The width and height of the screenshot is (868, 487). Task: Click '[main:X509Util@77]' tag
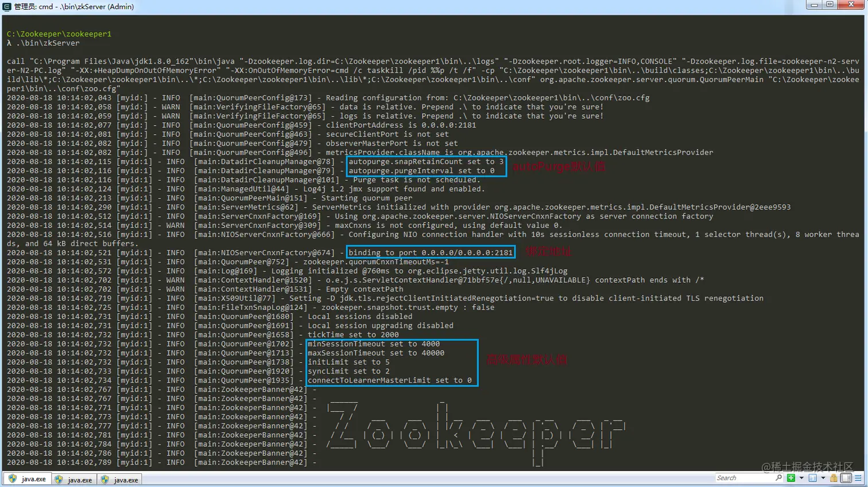click(x=235, y=298)
